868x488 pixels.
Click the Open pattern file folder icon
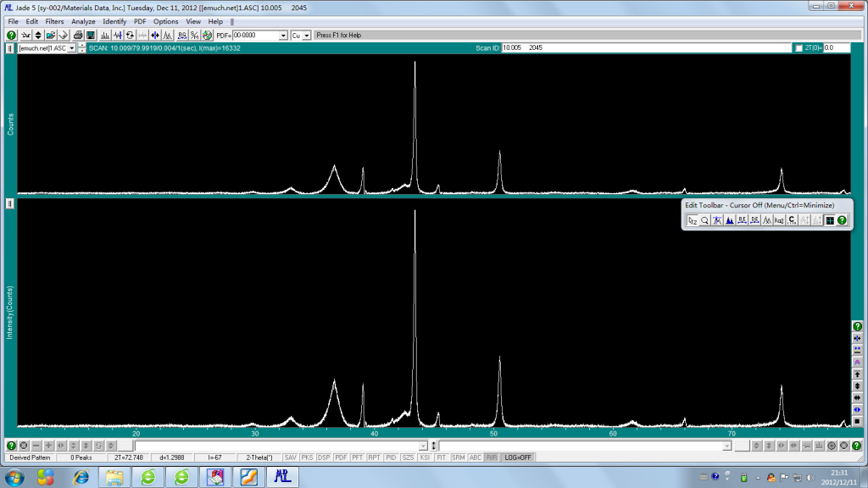50,35
